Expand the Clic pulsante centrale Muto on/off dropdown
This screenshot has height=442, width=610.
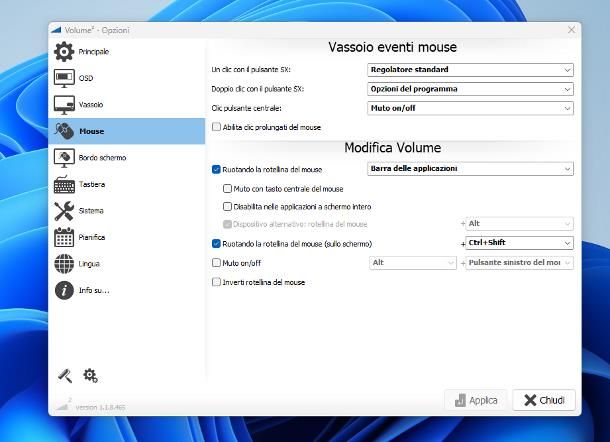click(x=470, y=108)
